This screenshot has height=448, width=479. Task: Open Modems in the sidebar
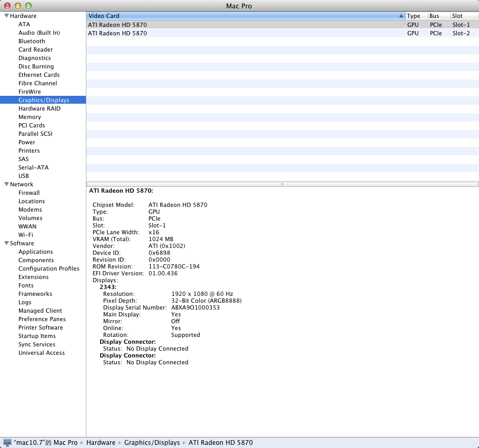[x=30, y=210]
